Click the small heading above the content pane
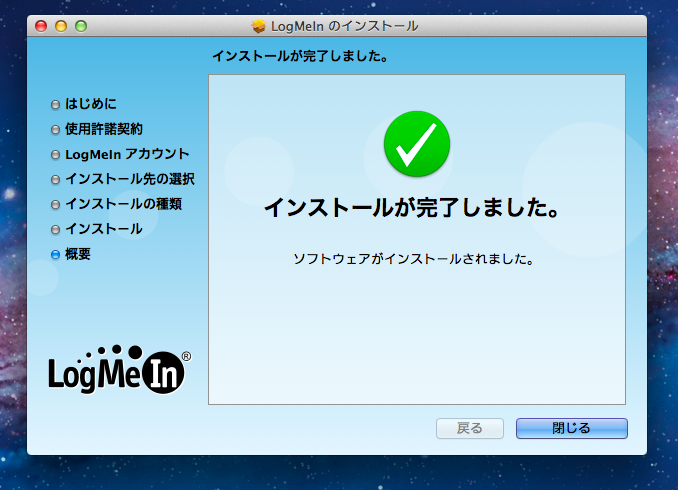This screenshot has width=678, height=490. [x=300, y=56]
